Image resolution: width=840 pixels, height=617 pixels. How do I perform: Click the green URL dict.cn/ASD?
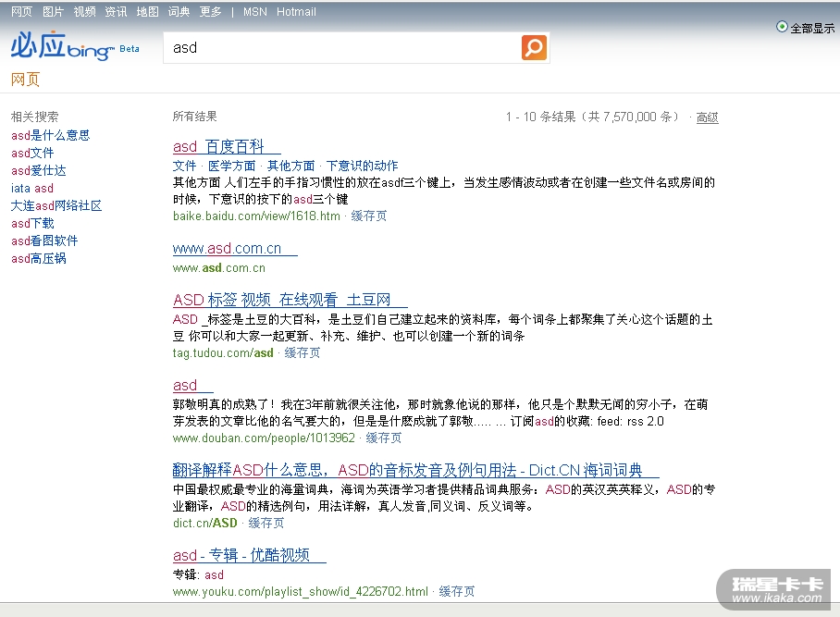(x=205, y=524)
